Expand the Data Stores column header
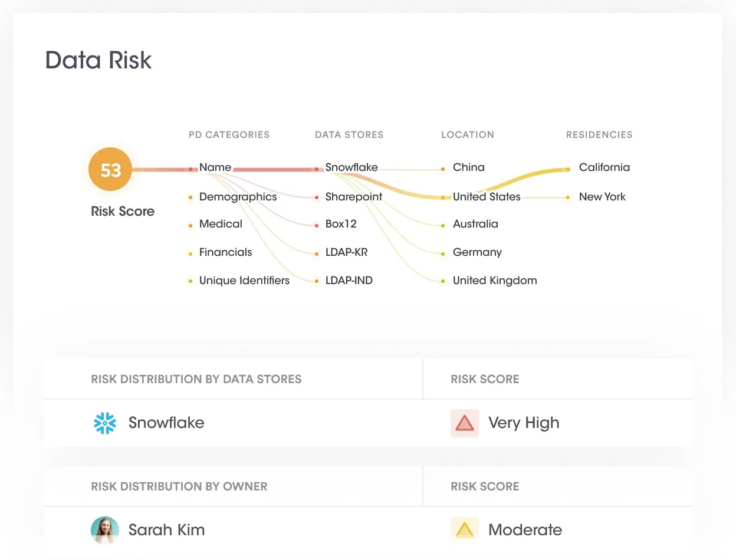This screenshot has height=560, width=736. [x=349, y=134]
